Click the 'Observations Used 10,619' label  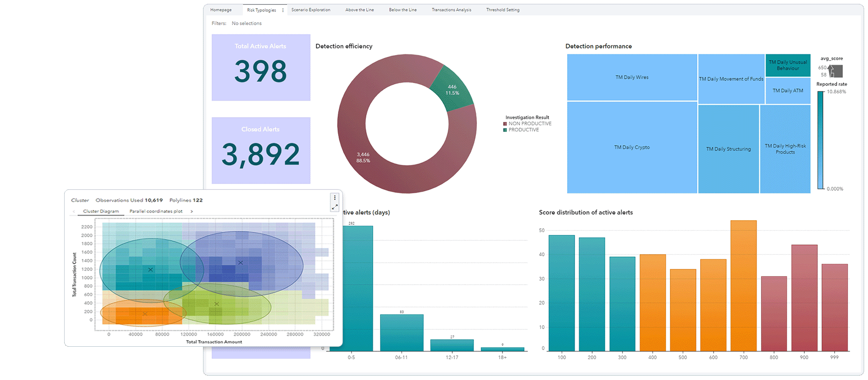click(x=129, y=200)
